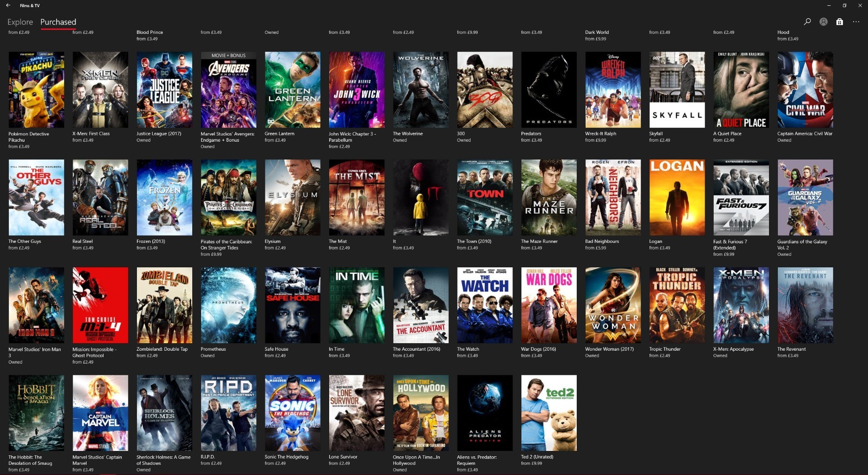Viewport: 868px width, 475px height.
Task: Open the Tropic Thunder poster
Action: [x=677, y=305]
